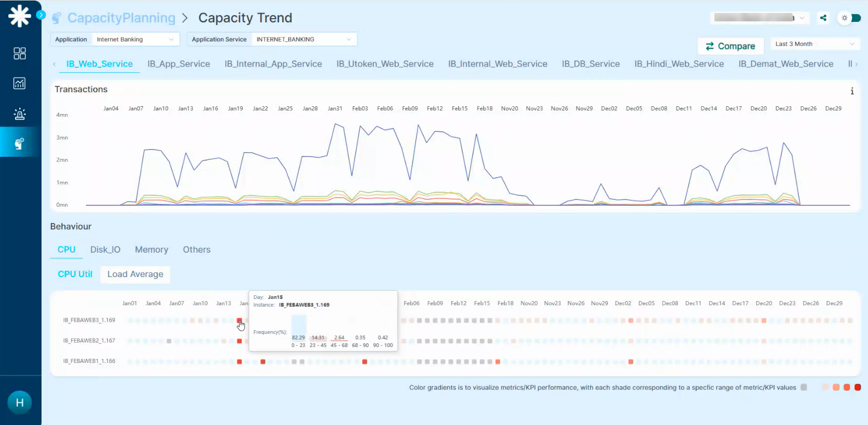
Task: Switch to the Memory behaviour tab
Action: click(152, 250)
